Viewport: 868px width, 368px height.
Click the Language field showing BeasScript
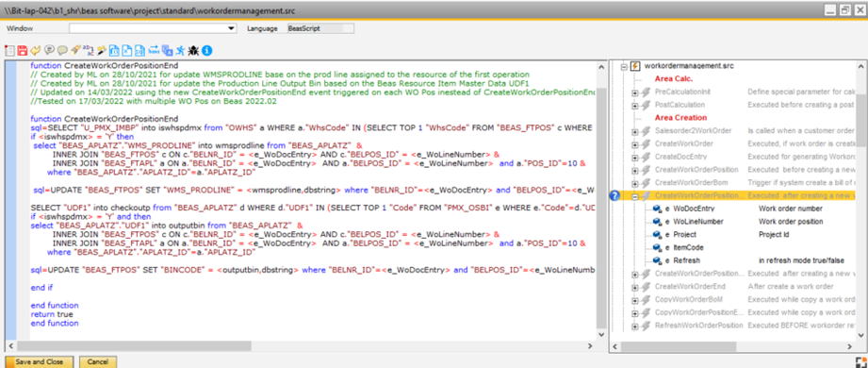click(x=320, y=28)
